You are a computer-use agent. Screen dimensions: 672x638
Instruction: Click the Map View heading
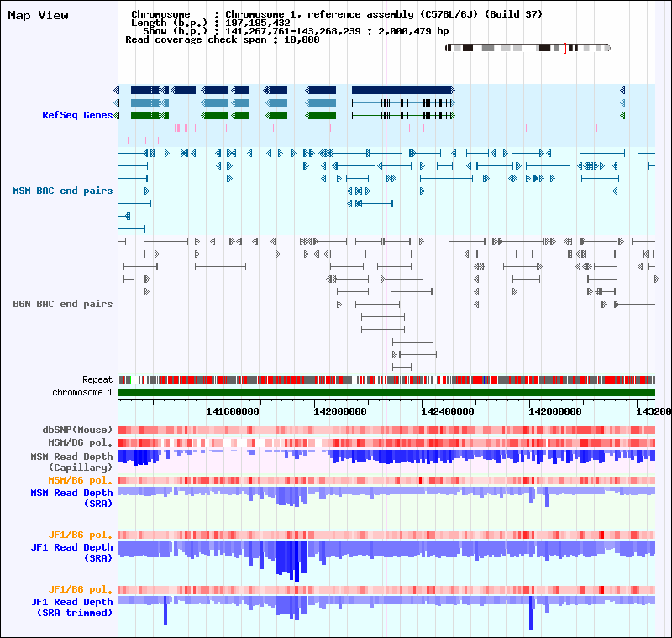(x=38, y=15)
